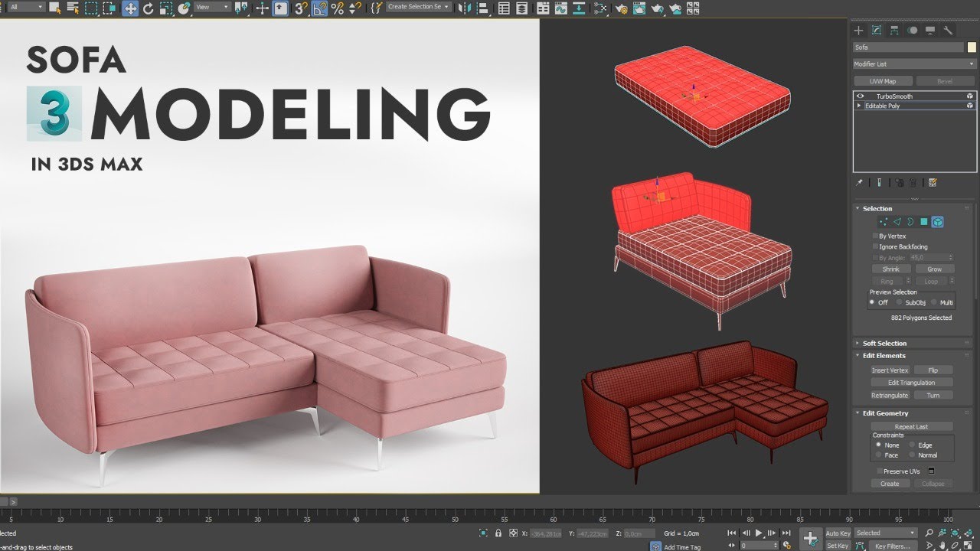
Task: Open the Create panel plus tab
Action: tap(858, 31)
